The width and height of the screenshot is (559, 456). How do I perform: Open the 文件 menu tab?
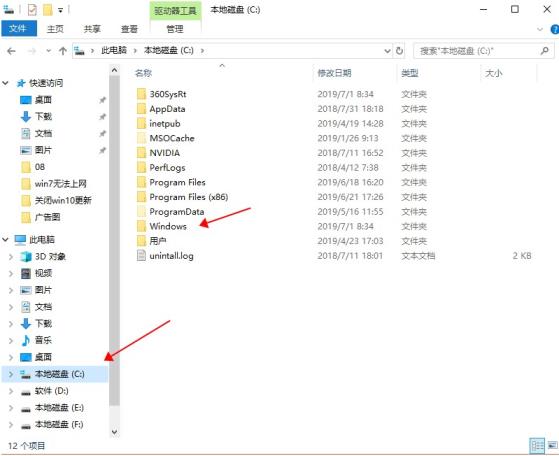point(19,29)
